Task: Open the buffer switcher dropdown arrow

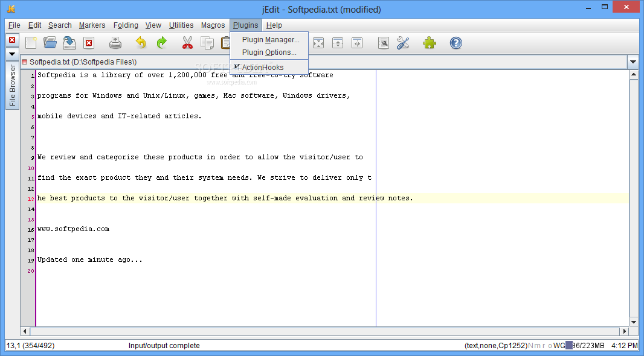Action: (633, 62)
